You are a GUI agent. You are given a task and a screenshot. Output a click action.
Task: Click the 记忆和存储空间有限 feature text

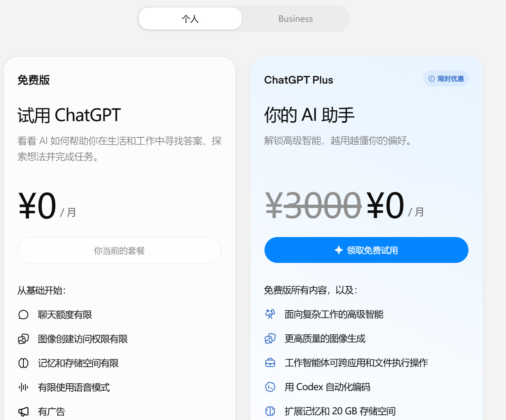pos(78,363)
